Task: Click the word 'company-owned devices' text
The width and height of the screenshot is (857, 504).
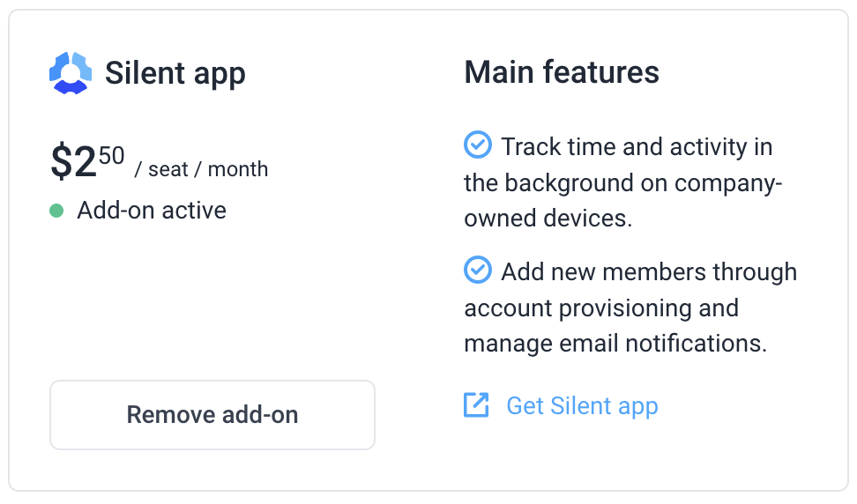Action: (623, 200)
